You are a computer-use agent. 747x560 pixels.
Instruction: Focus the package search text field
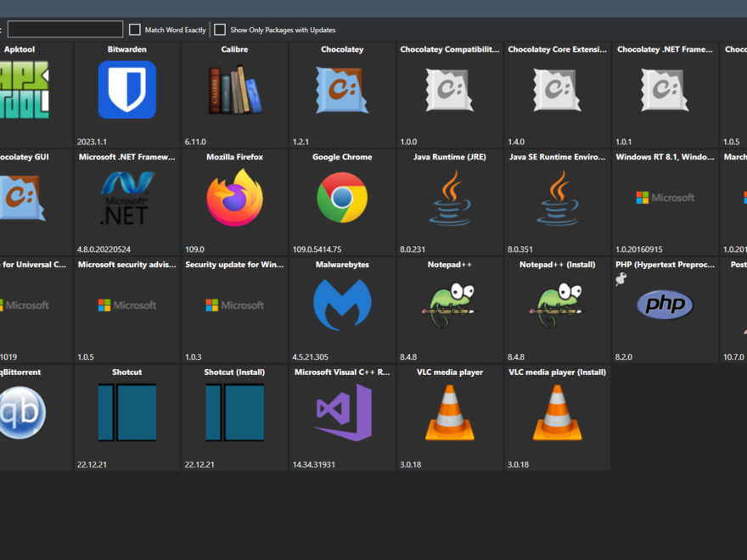(x=65, y=30)
